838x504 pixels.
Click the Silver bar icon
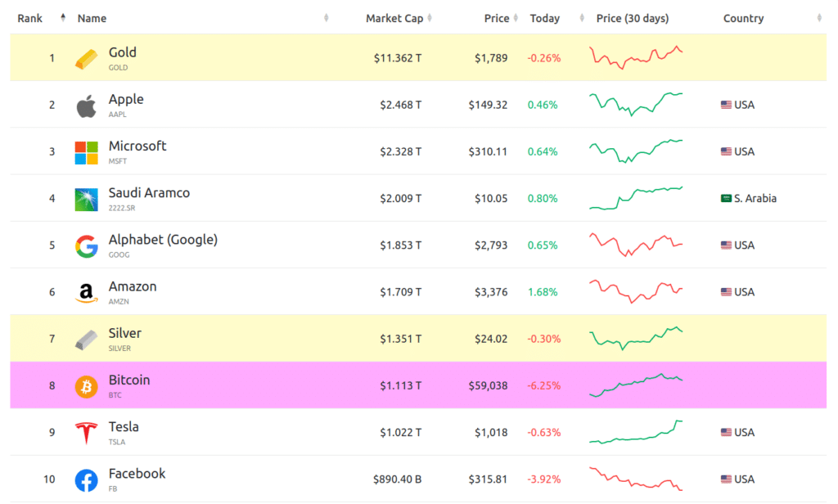[86, 340]
